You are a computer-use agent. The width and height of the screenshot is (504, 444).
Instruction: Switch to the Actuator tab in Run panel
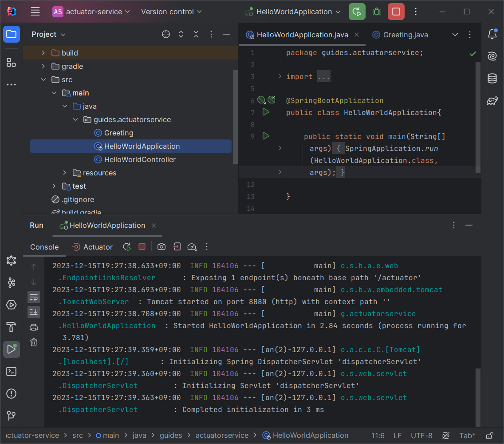[97, 247]
